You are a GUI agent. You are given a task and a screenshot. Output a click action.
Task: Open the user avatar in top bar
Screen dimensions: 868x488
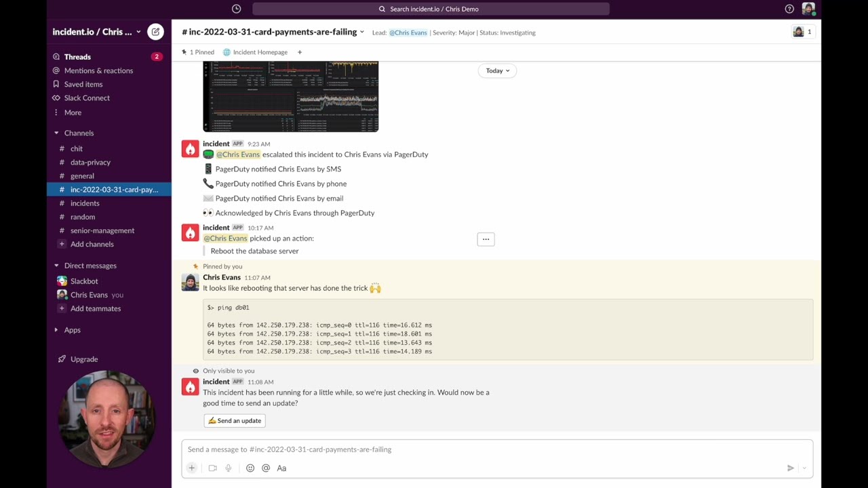(x=808, y=9)
